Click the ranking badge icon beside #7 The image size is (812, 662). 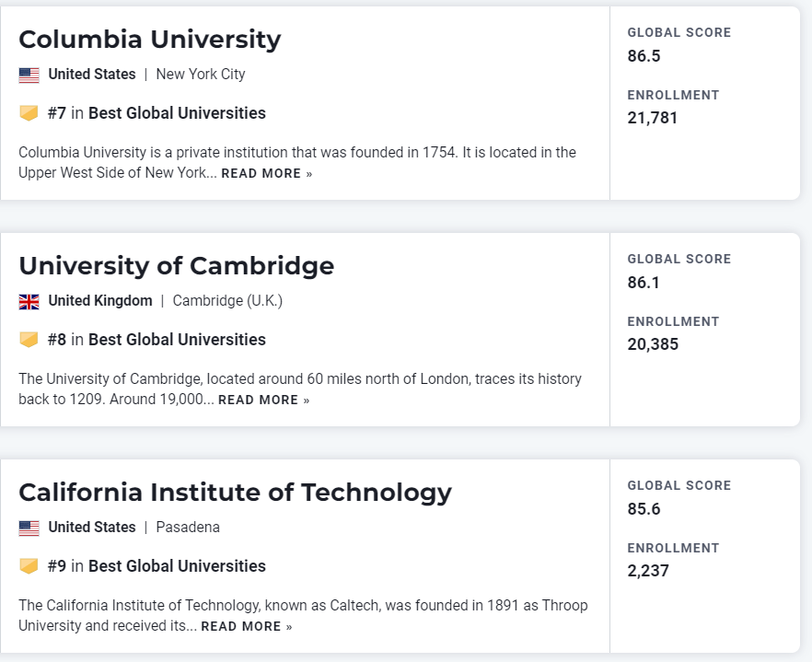(x=29, y=113)
